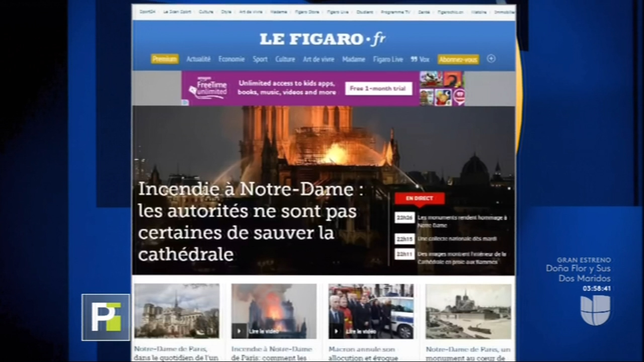Play the Macron video via its play icon
The height and width of the screenshot is (362, 644).
tap(336, 331)
